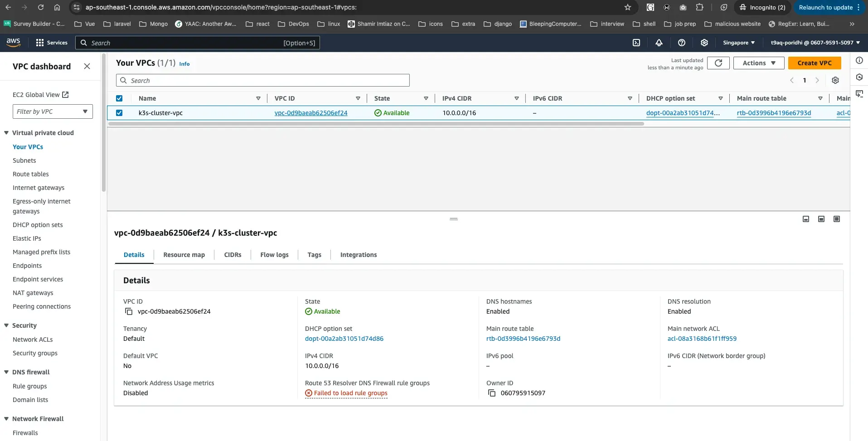Open the help question mark icon
Screen dimensions: 868x441
tap(682, 43)
